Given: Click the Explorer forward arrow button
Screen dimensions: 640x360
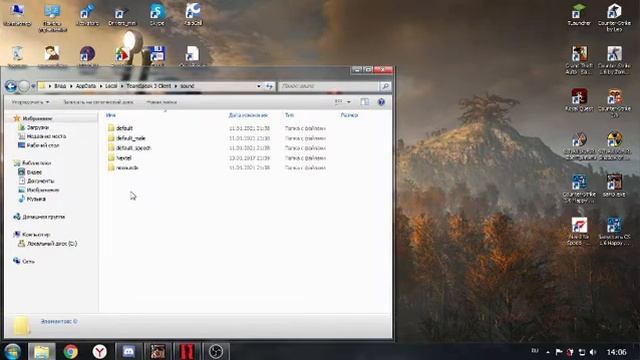Looking at the screenshot, I should 24,86.
